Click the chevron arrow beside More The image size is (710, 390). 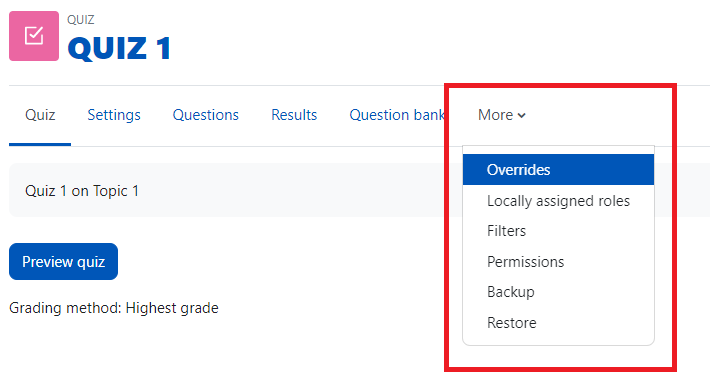click(x=522, y=116)
